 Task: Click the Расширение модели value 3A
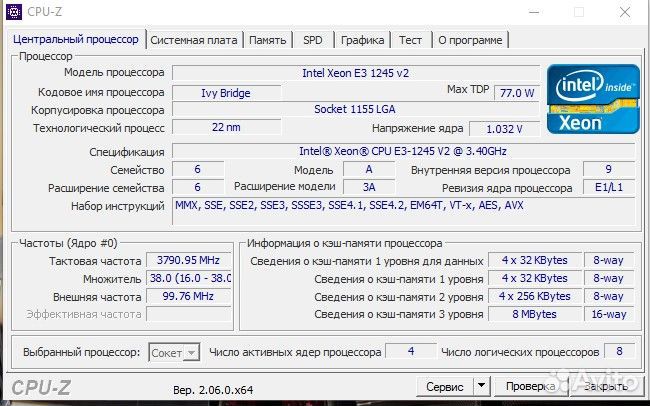(x=369, y=187)
